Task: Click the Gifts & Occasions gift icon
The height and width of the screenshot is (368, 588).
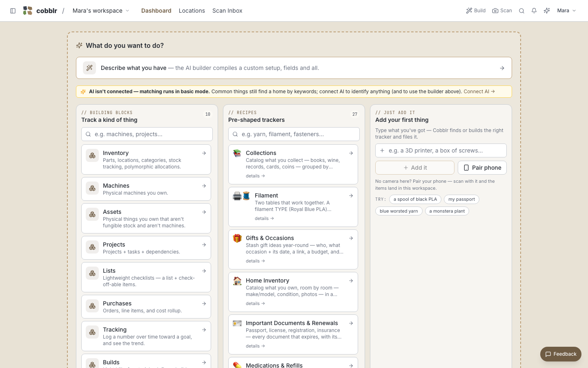Action: click(x=237, y=238)
